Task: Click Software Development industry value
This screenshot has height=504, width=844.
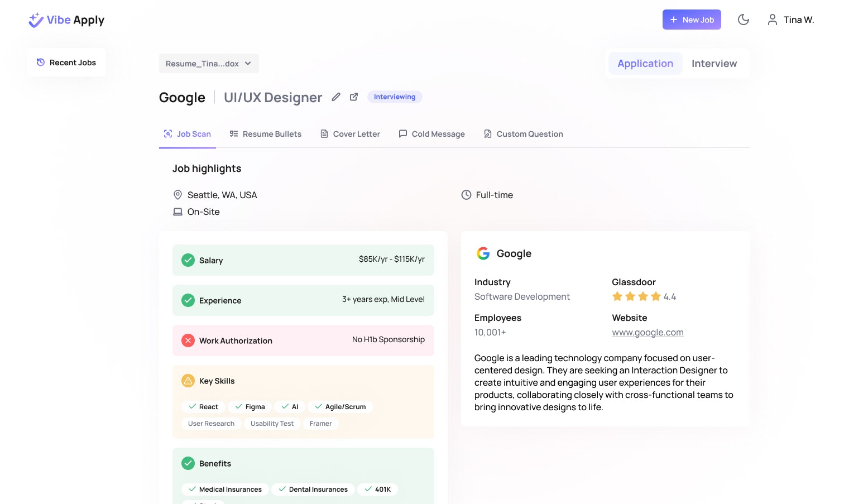Action: tap(522, 297)
